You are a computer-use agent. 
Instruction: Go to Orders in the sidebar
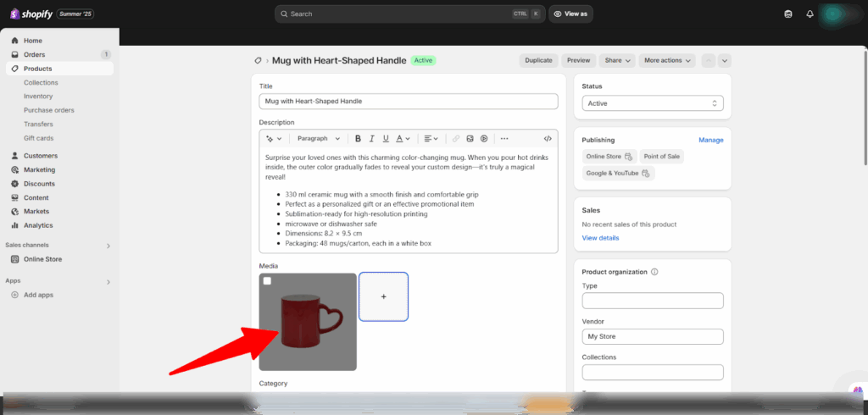35,54
